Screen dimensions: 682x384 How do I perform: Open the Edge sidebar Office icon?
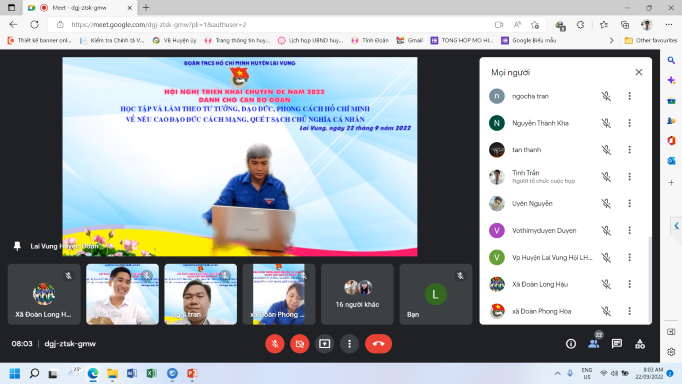(x=671, y=141)
